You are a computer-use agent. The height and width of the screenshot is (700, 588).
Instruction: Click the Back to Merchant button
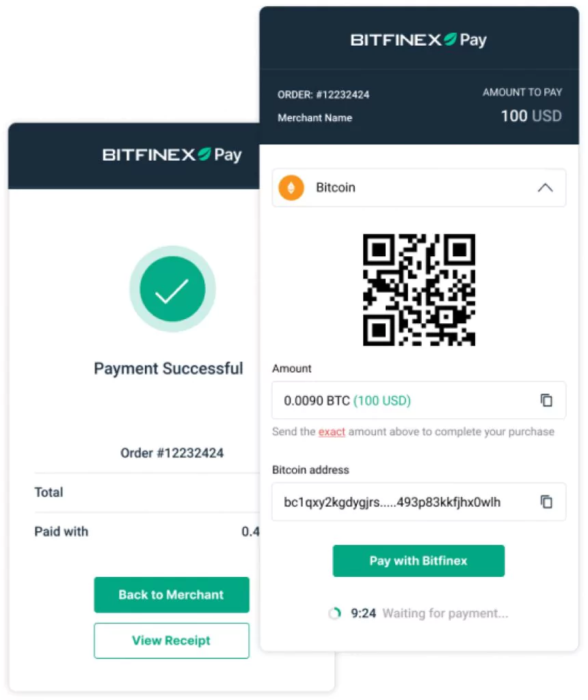click(x=172, y=595)
